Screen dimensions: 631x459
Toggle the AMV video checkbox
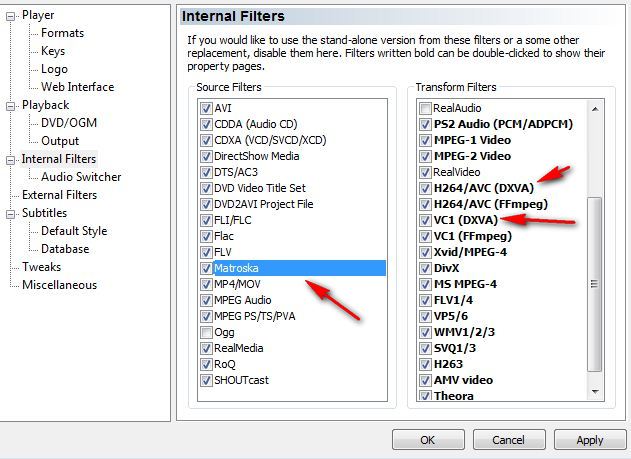[x=425, y=380]
